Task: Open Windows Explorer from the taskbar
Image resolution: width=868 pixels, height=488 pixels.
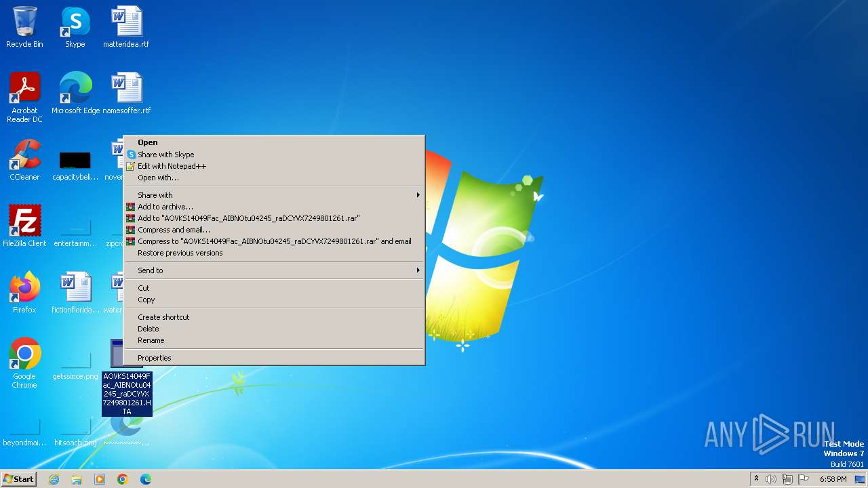Action: tap(77, 479)
